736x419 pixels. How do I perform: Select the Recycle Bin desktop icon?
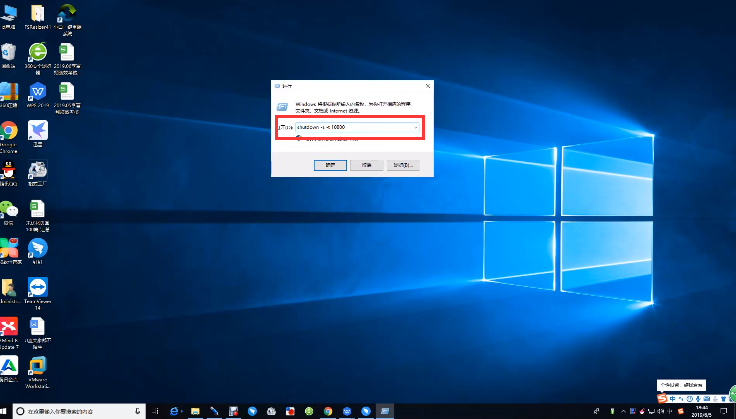(x=9, y=51)
